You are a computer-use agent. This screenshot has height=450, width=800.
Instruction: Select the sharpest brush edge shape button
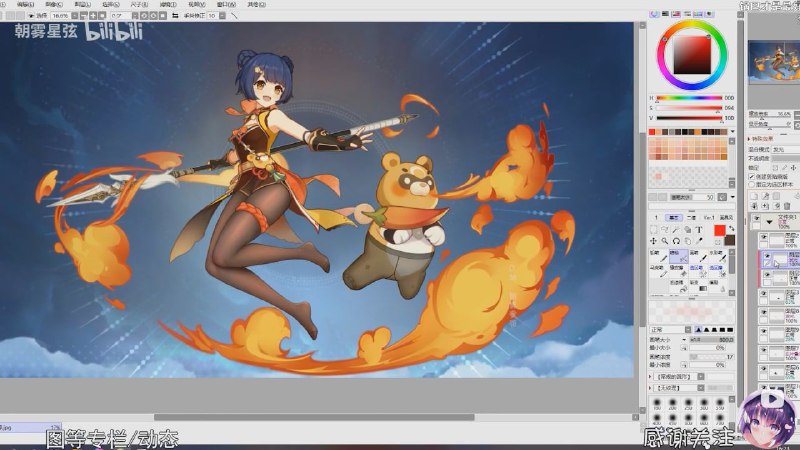click(x=730, y=330)
